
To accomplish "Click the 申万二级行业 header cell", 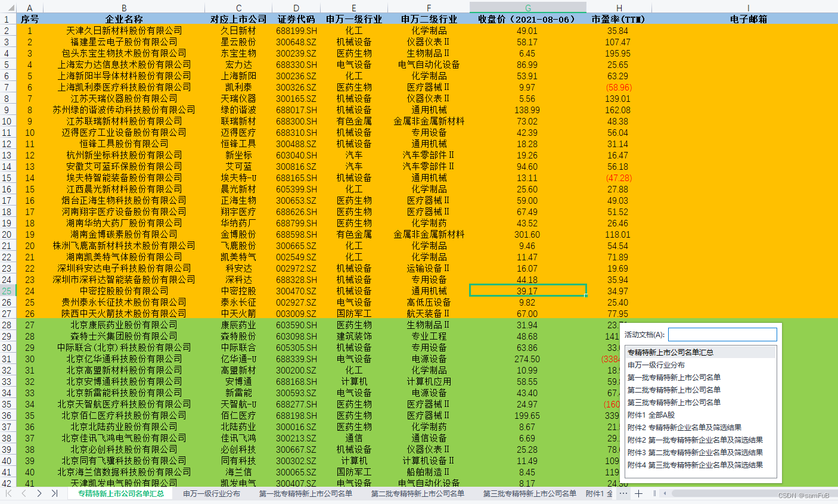I will 429,19.
